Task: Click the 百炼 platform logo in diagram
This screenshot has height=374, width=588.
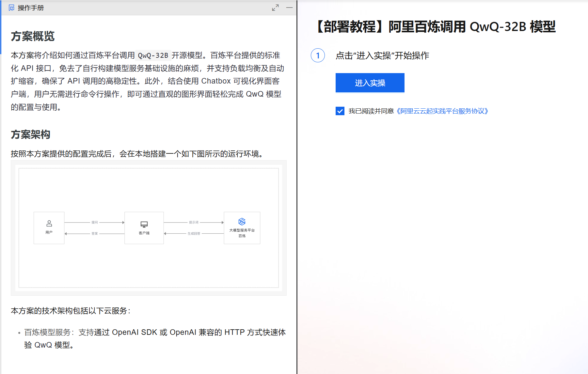Action: point(242,222)
